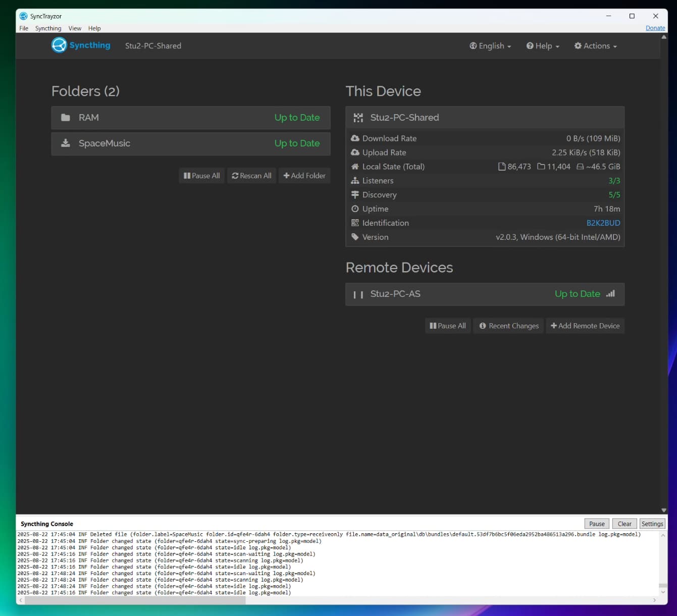Pause all folders
677x616 pixels.
coord(202,176)
